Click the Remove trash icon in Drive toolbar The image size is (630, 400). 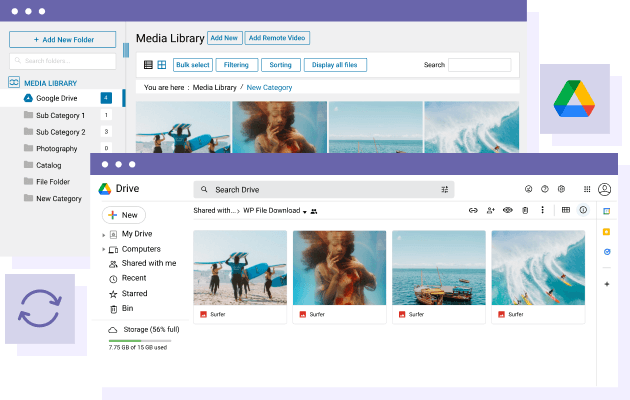pos(525,210)
